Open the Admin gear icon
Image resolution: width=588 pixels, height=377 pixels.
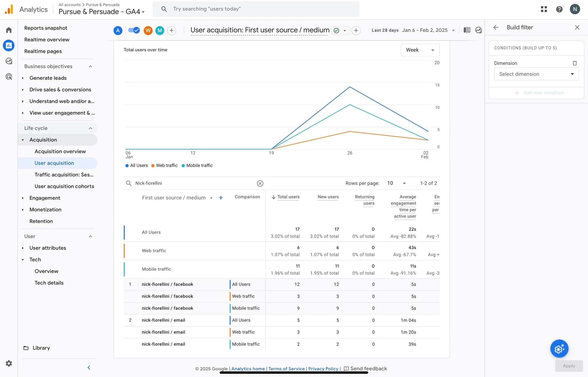[x=9, y=363]
